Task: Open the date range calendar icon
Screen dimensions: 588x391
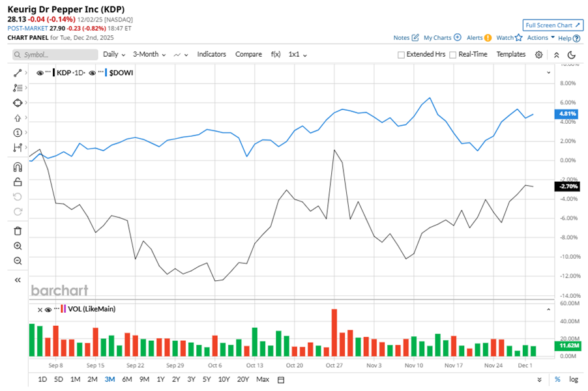Action: click(x=281, y=380)
